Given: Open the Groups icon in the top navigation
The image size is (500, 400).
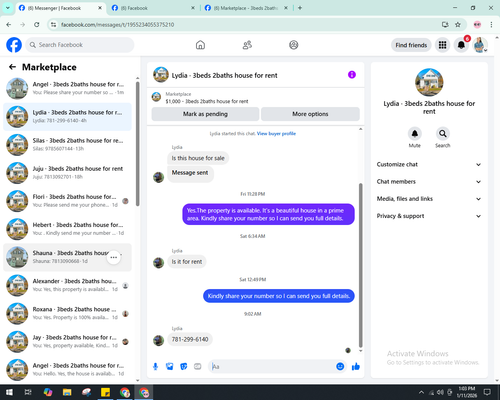Looking at the screenshot, I should click(294, 45).
